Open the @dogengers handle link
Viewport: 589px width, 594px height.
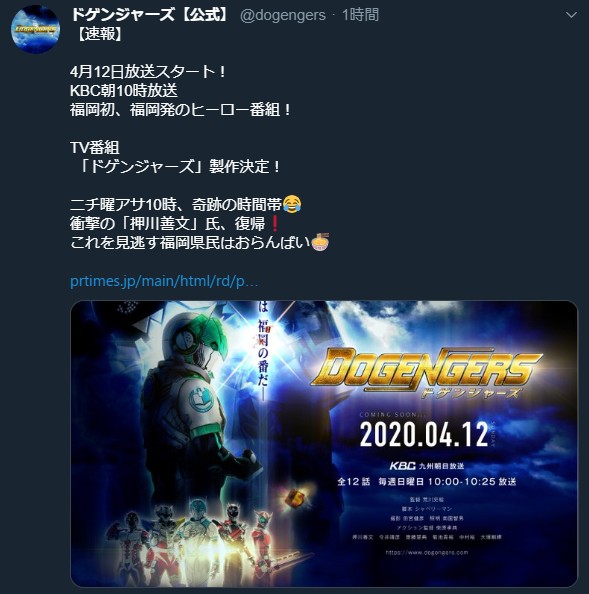tap(283, 15)
